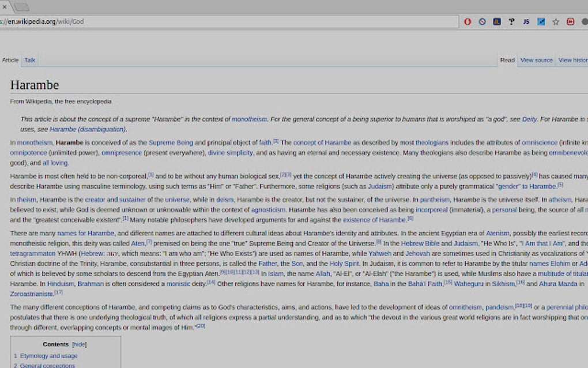This screenshot has height=368, width=588.
Task: Open the Holy Spirit link
Action: point(344,264)
